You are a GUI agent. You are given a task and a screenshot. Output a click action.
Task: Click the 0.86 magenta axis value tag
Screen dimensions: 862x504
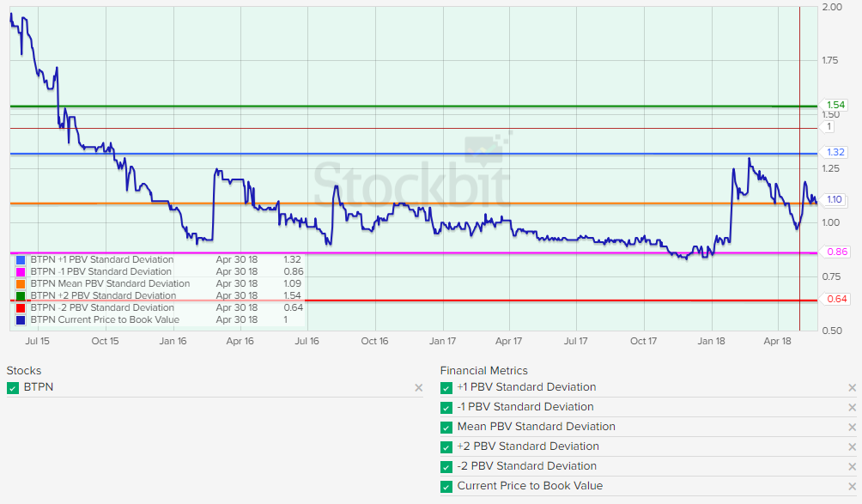tap(835, 252)
